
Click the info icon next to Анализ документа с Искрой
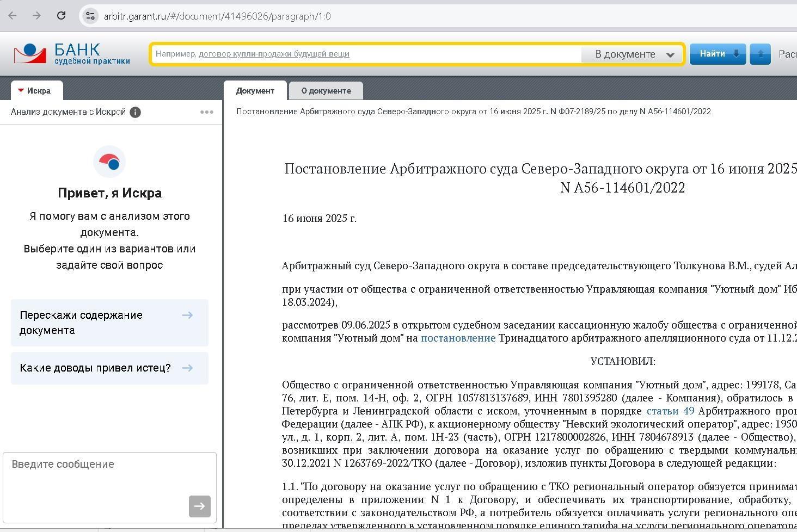(x=136, y=112)
